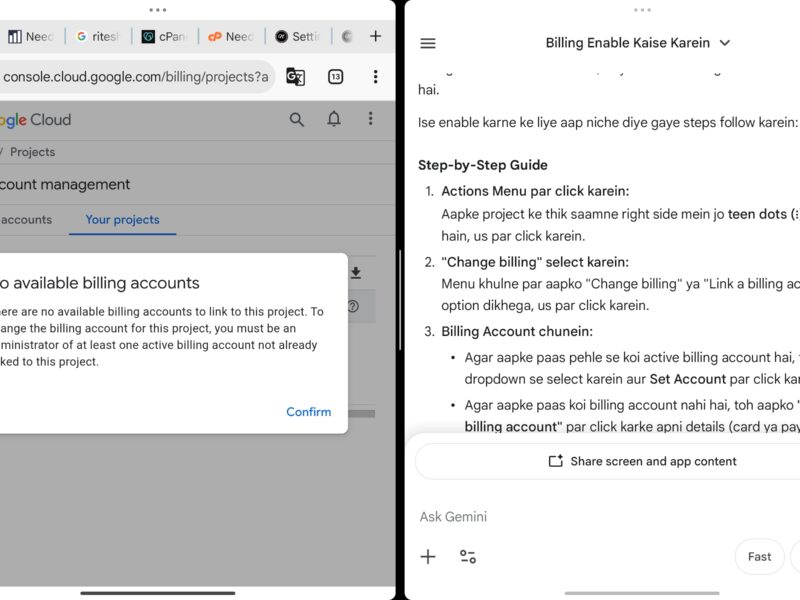
Task: Switch to the cPanel browser tab
Action: pos(164,36)
